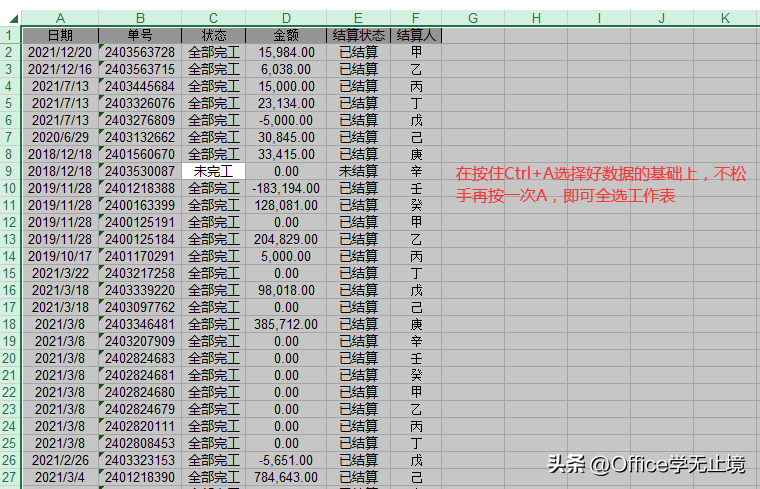760x489 pixels.
Task: Click order number 2403563715
Action: 140,69
